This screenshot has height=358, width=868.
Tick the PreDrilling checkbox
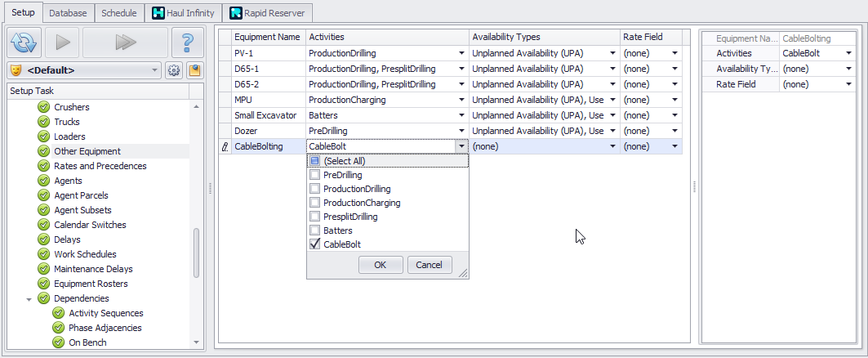point(315,175)
